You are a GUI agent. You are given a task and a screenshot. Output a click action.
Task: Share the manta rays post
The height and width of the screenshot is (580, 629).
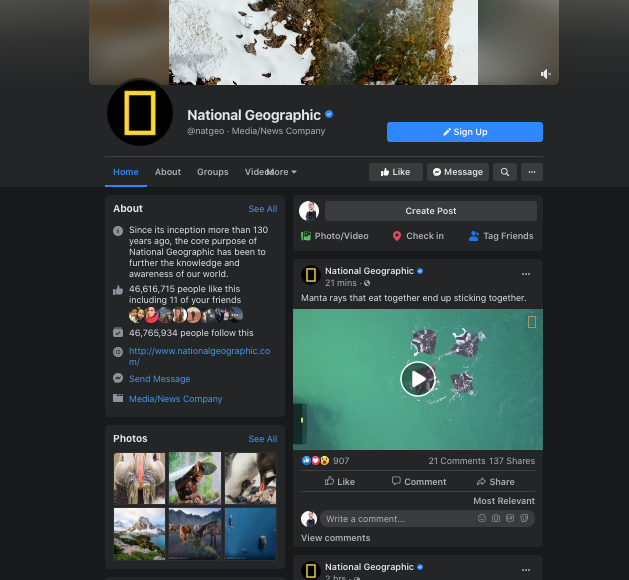click(495, 481)
